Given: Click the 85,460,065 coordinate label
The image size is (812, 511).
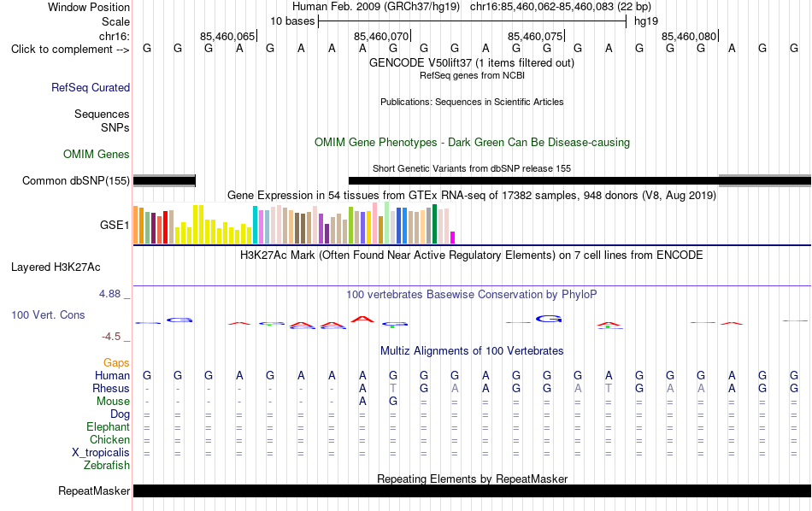Looking at the screenshot, I should 227,36.
